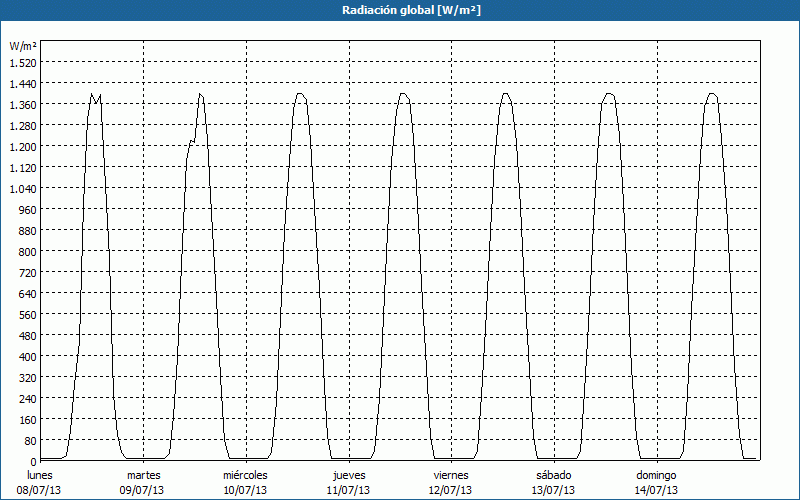The height and width of the screenshot is (500, 800).
Task: Click the 08/07/13 date label
Action: point(40,490)
